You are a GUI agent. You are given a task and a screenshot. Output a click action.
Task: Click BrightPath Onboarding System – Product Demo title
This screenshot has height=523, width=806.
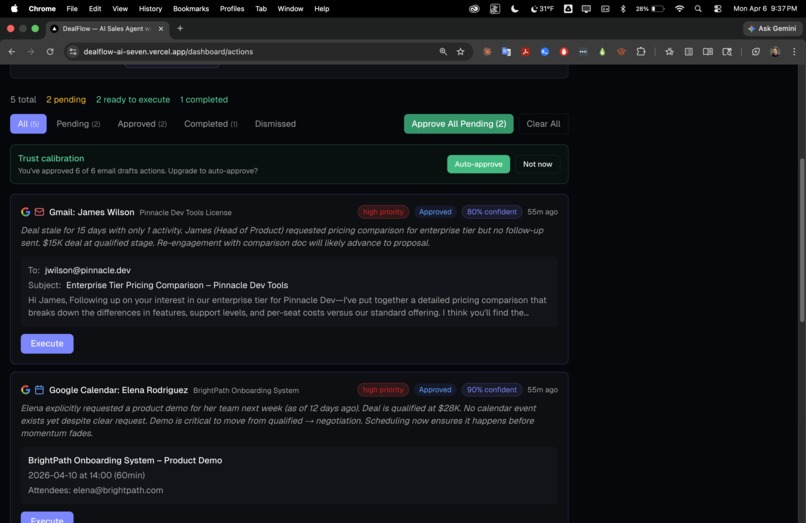125,460
